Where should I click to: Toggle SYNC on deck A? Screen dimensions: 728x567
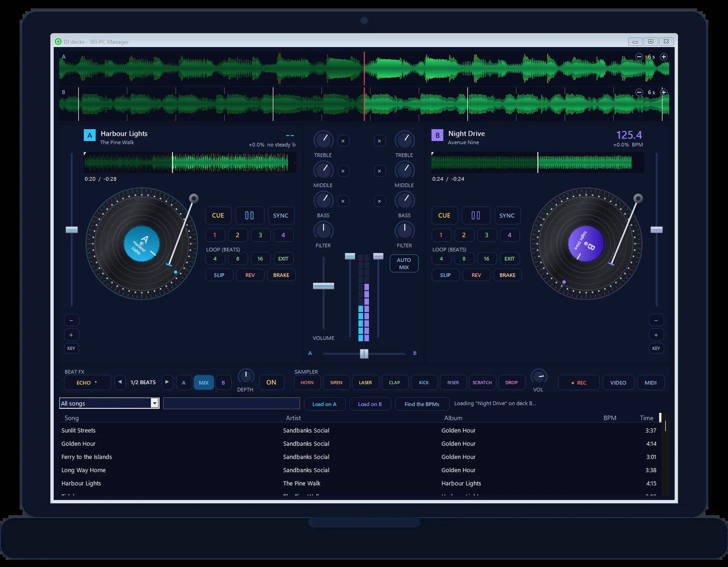pos(281,215)
